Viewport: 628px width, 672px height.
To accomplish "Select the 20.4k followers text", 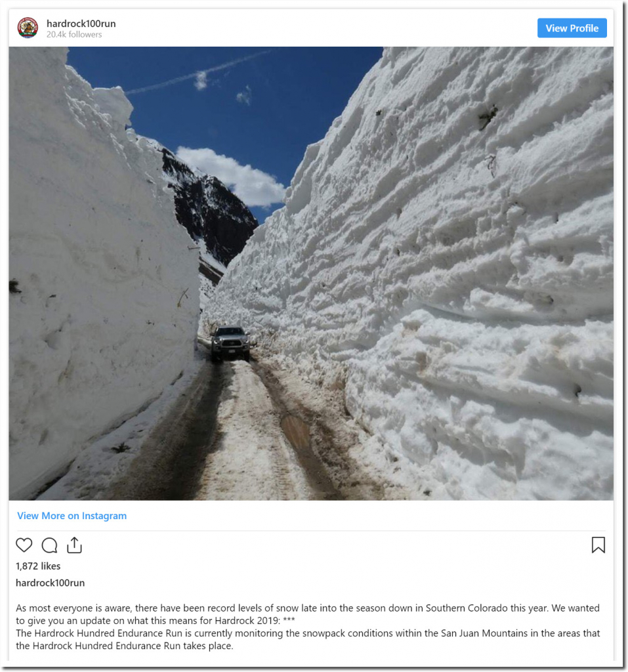I will pyautogui.click(x=74, y=35).
